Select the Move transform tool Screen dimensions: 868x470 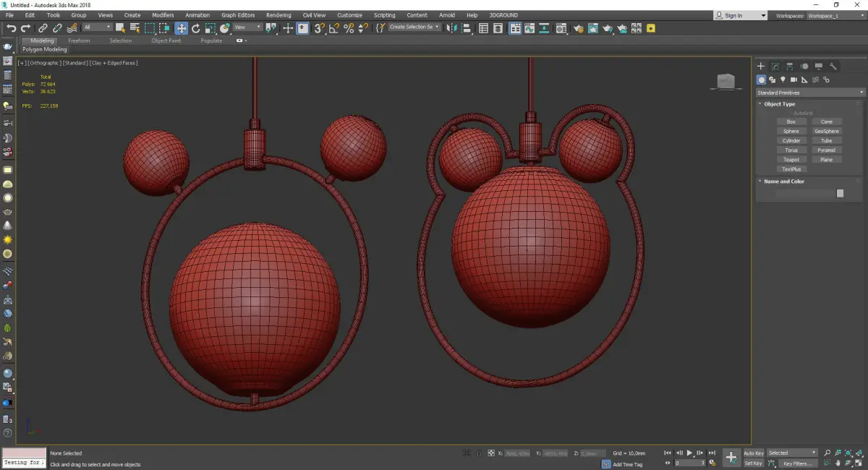click(x=181, y=28)
